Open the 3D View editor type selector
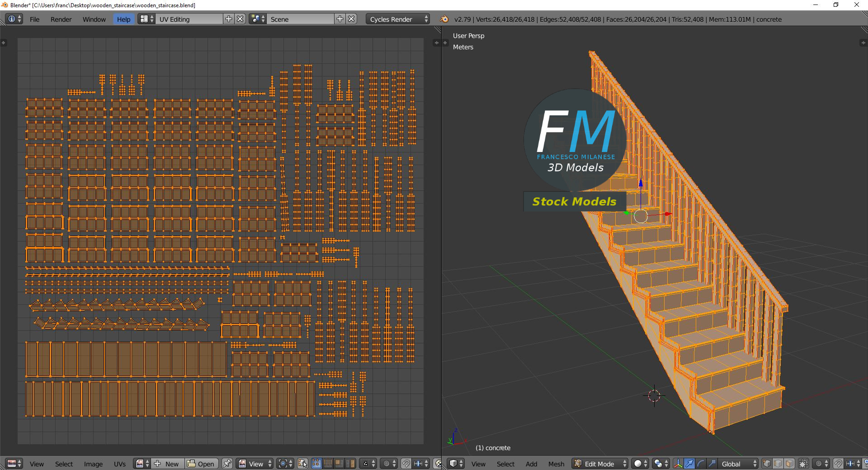 point(456,464)
